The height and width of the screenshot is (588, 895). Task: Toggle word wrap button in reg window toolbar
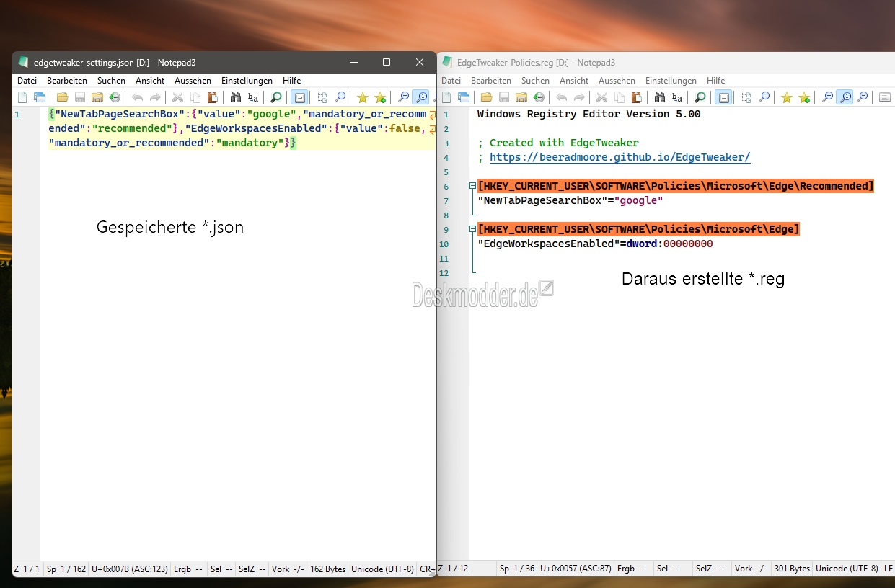click(723, 97)
